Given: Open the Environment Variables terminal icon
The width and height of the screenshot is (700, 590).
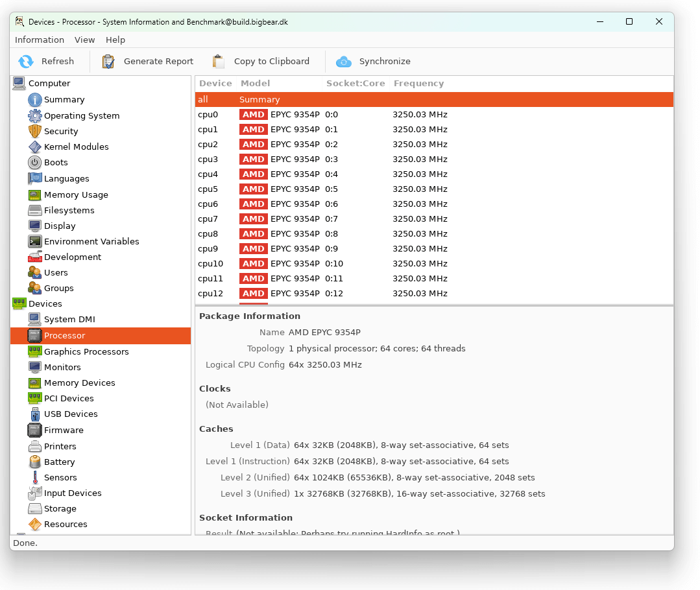Looking at the screenshot, I should point(35,241).
